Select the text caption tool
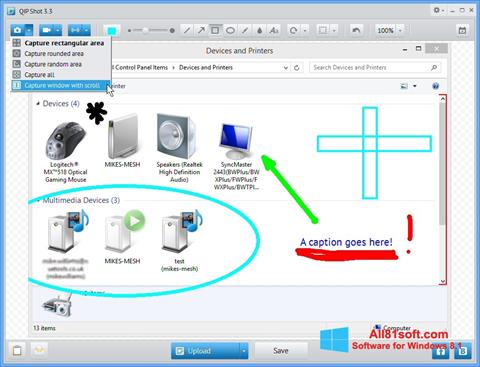The width and height of the screenshot is (480, 367). click(x=274, y=31)
